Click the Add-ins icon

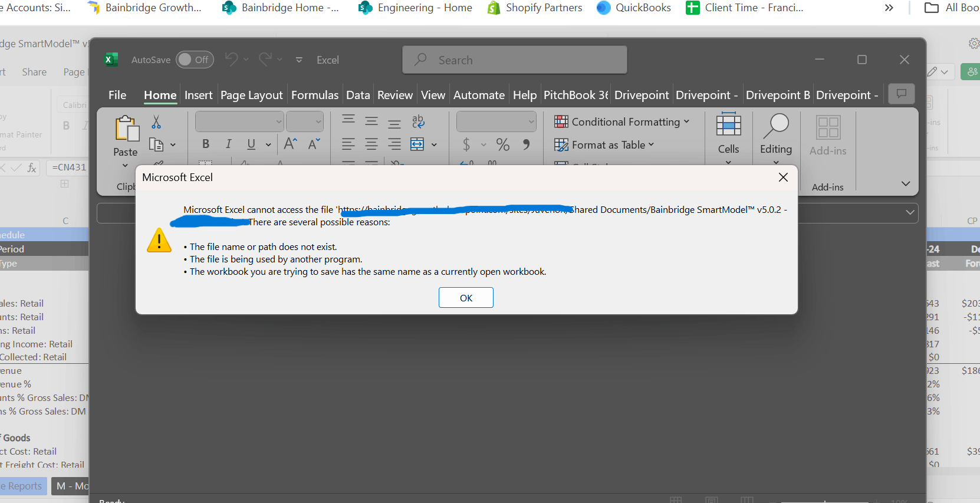[x=828, y=127]
